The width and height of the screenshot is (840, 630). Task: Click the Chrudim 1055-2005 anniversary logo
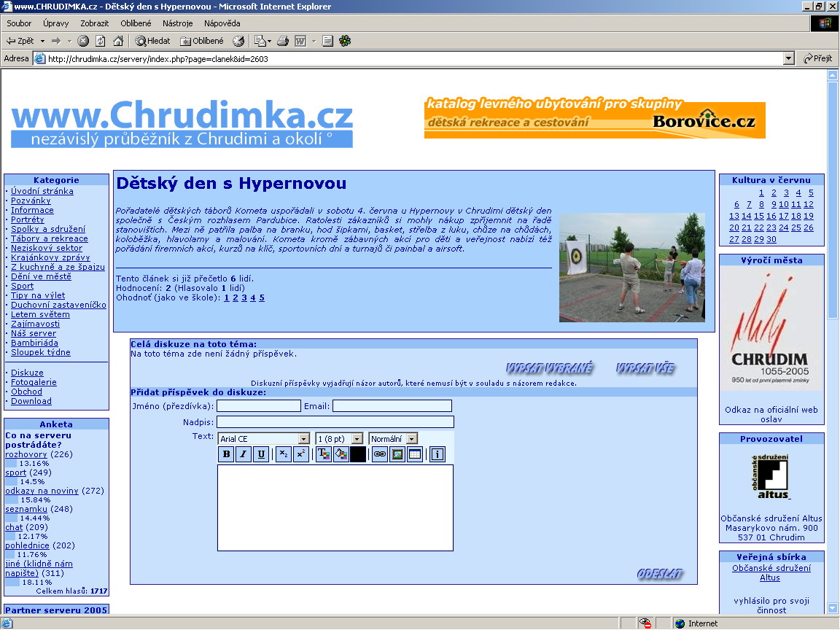tap(771, 329)
